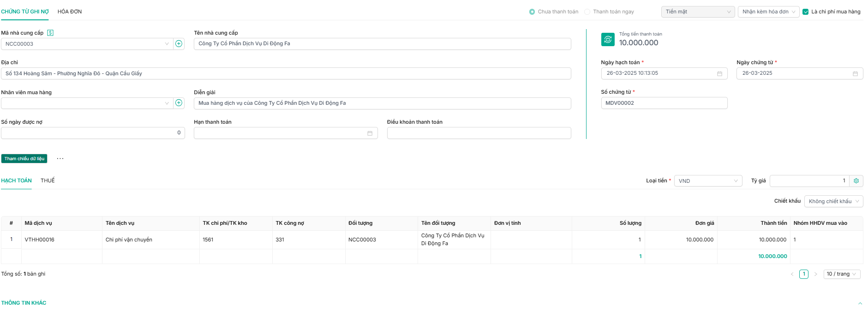Click the plus icon beside supplier code
Image resolution: width=868 pixels, height=319 pixels.
pyautogui.click(x=179, y=44)
